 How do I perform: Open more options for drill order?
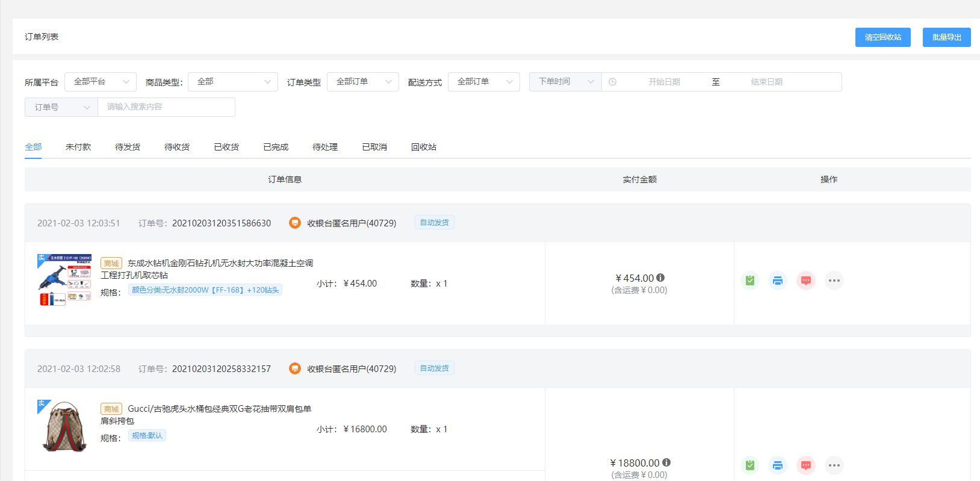pyautogui.click(x=834, y=281)
